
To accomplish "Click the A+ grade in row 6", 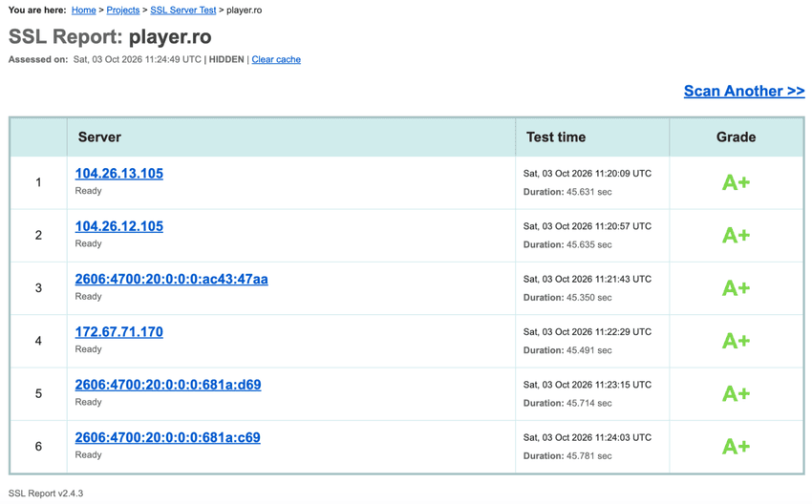I will coord(736,447).
